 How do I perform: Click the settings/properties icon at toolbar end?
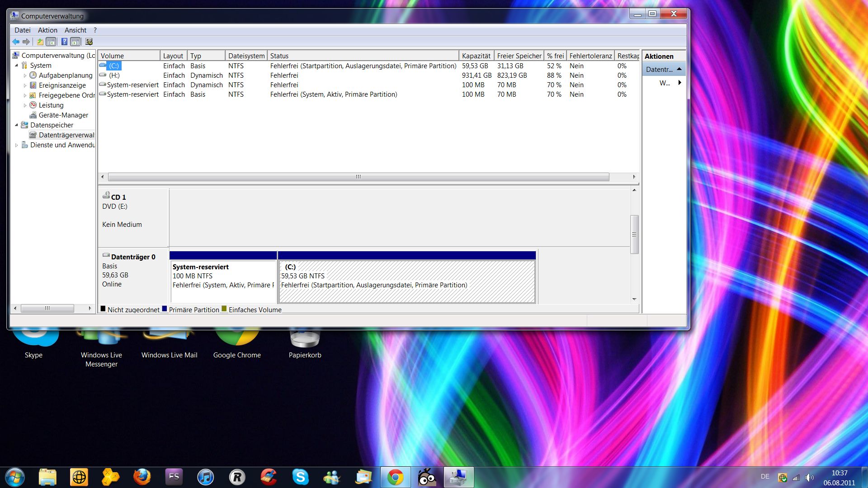[89, 42]
